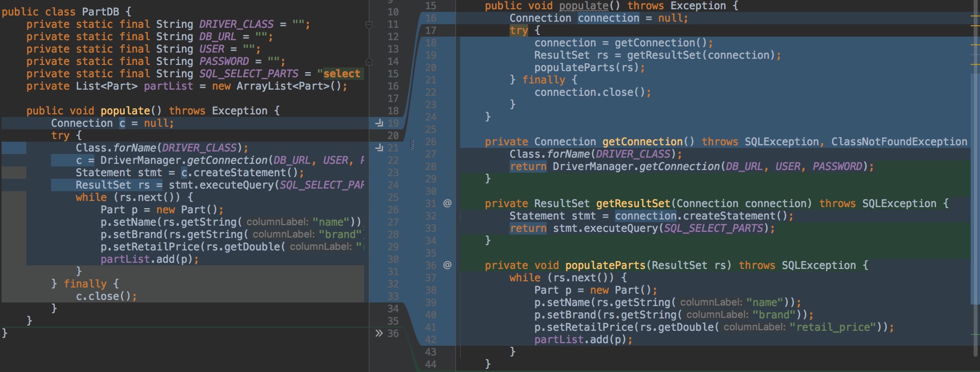Collapse the fold marker beside DRIVER_CLASS line

pyautogui.click(x=369, y=25)
